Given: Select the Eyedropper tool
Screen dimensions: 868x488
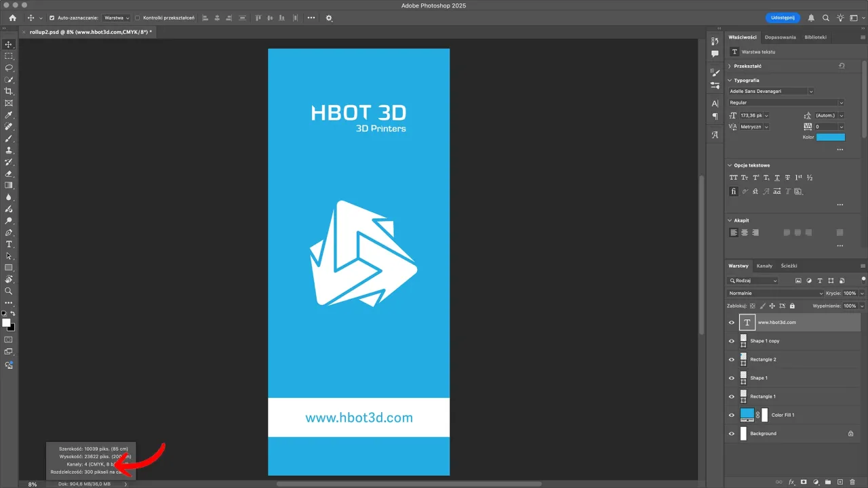Looking at the screenshot, I should click(x=9, y=115).
